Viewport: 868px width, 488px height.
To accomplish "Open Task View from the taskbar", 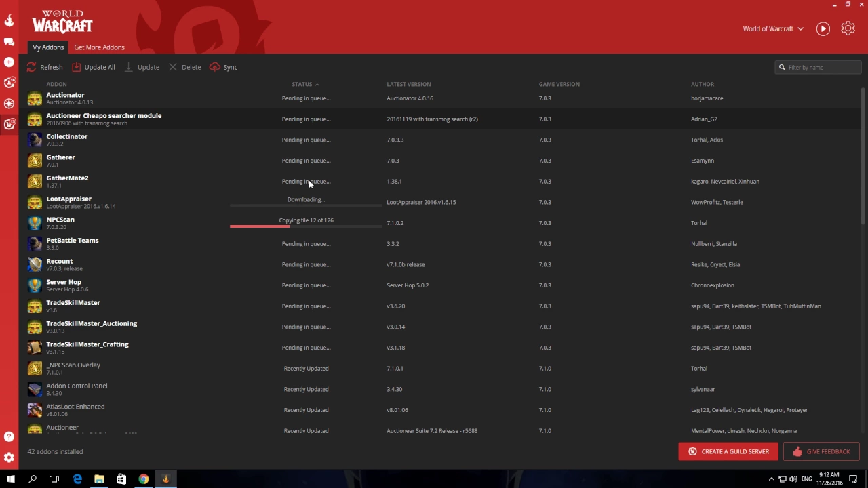I will point(54,479).
